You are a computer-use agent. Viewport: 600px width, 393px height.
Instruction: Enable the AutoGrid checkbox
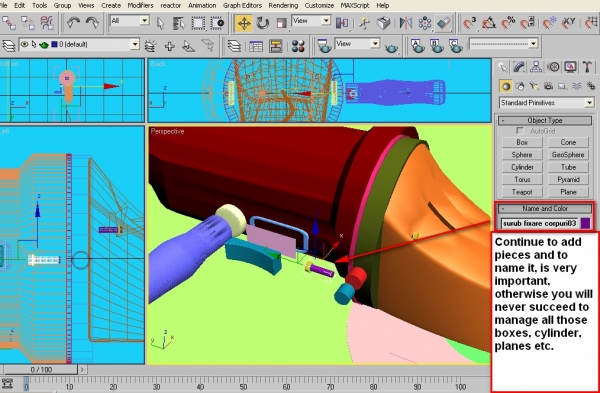tap(520, 131)
